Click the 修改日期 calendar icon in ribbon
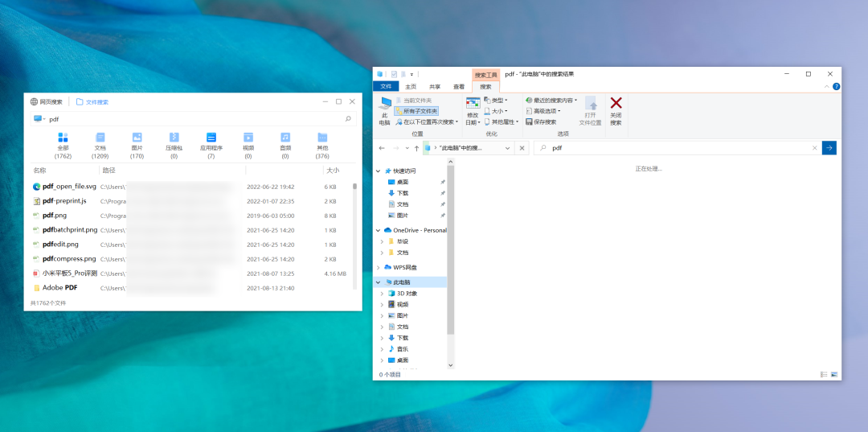The height and width of the screenshot is (432, 868). (473, 103)
